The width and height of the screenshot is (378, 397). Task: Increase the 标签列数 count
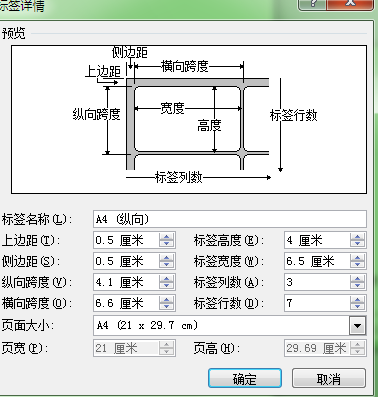[x=357, y=279]
